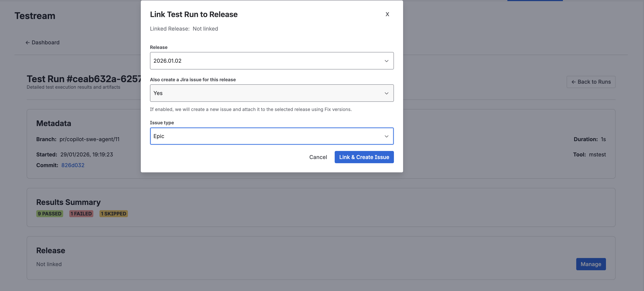Open the Release version dropdown showing 2026.01.02
Screen dimensions: 644x291
pyautogui.click(x=272, y=61)
